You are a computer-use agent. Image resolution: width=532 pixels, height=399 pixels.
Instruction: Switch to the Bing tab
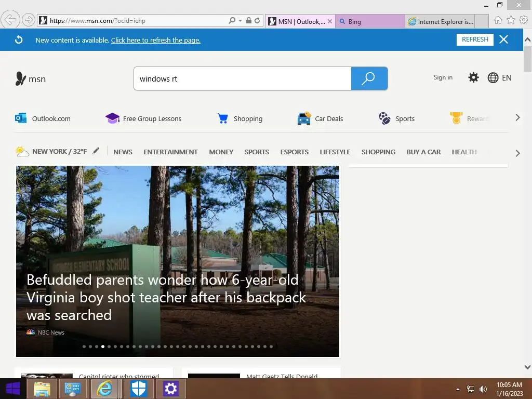coord(370,21)
